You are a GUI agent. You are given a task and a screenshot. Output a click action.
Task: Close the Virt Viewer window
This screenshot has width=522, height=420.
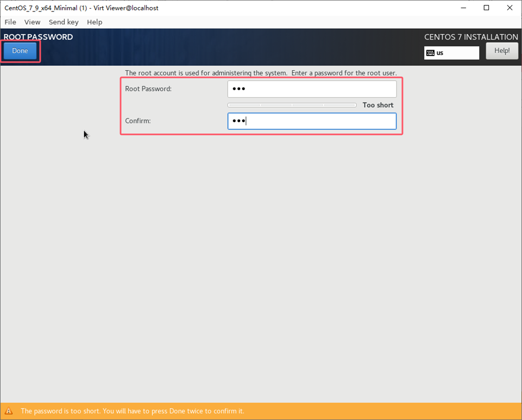[510, 8]
